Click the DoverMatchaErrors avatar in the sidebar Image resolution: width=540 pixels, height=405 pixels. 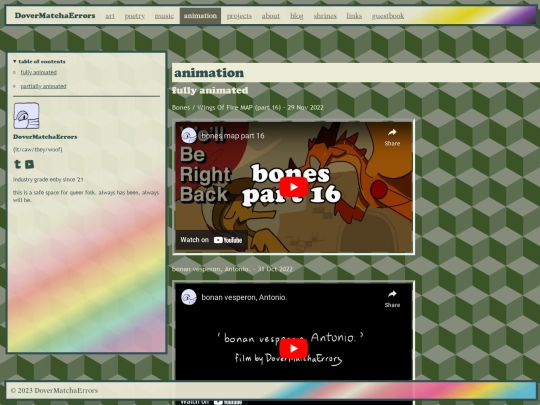(x=26, y=115)
